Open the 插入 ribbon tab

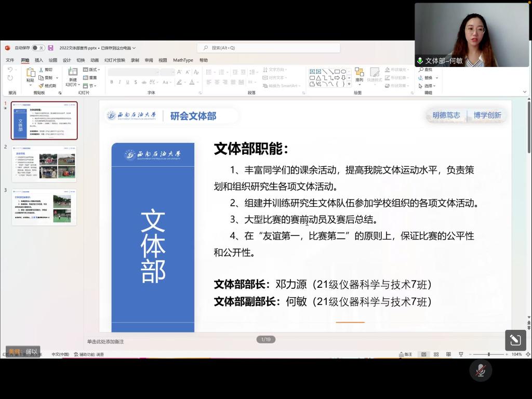tap(39, 60)
